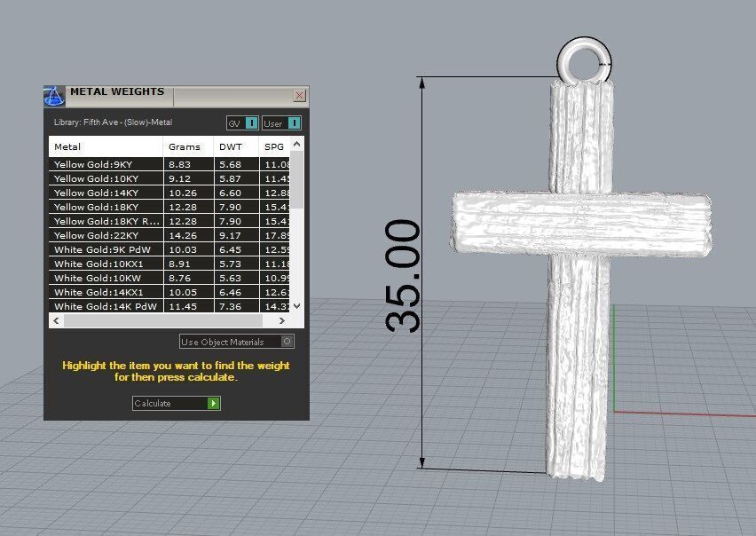Select the White Gold:14K PdW row
756x536 pixels.
click(x=169, y=306)
